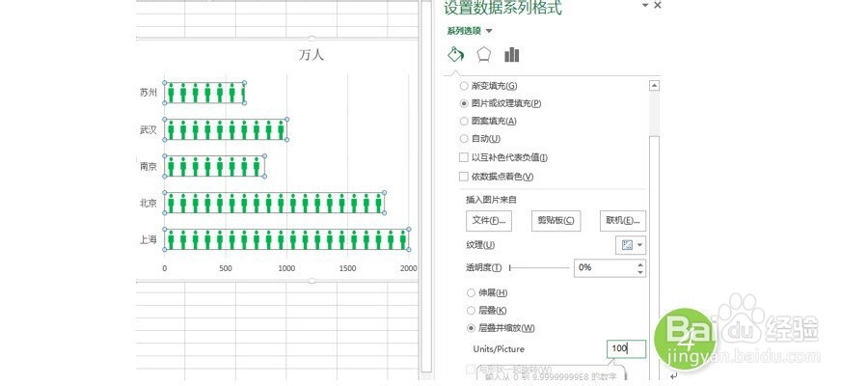Select the 武汉 data bar
The width and height of the screenshot is (868, 386).
226,129
